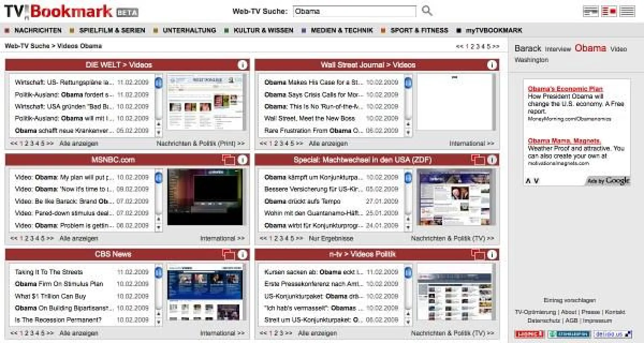The image size is (644, 343).
Task: Open the Obama's Economic Plan ad link
Action: tap(565, 89)
